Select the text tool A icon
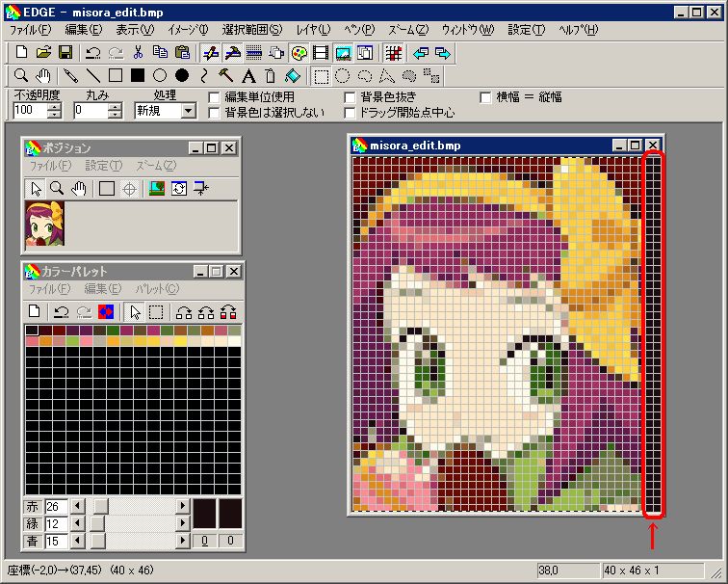 pos(248,75)
